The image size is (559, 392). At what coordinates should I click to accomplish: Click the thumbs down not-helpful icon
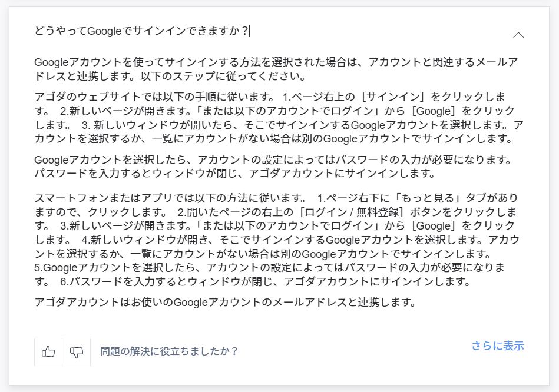point(77,352)
